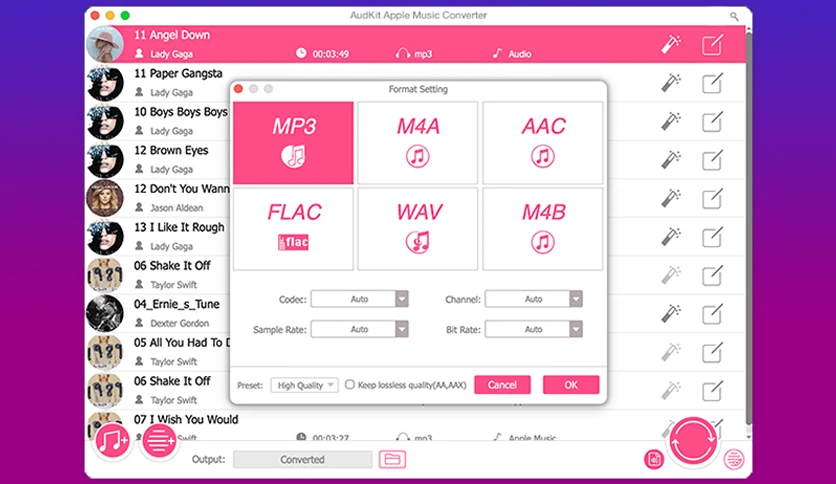Click the Jason Aldean album thumbnail
Image resolution: width=836 pixels, height=484 pixels.
coord(105,198)
